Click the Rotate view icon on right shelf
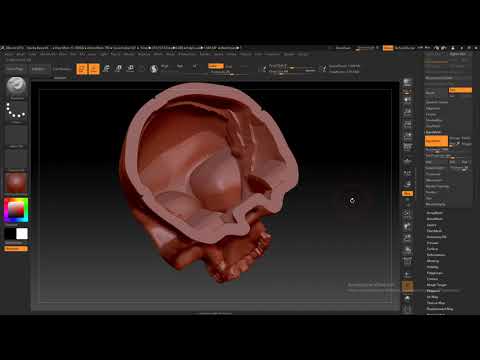The height and width of the screenshot is (360, 480). pos(407,250)
